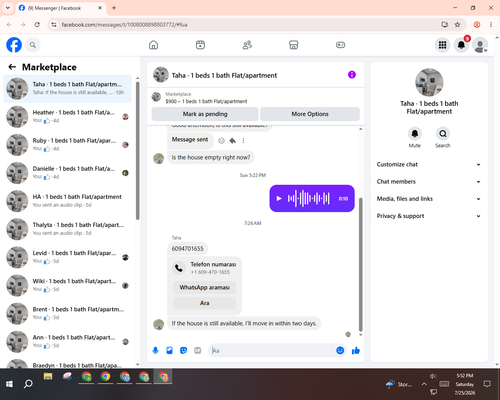Open the notifications bell with badge

pos(461,45)
